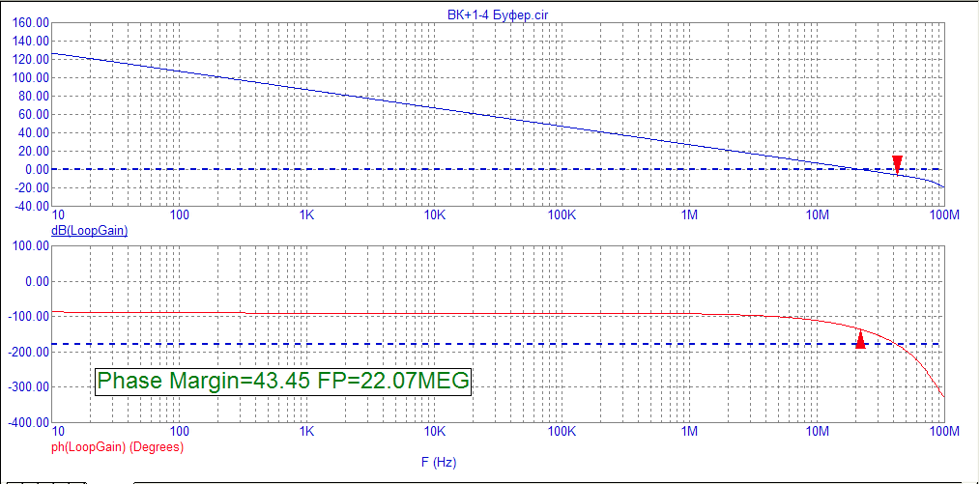Image resolution: width=980 pixels, height=484 pixels.
Task: Click the -40.00 tick on the gain axis
Action: [32, 206]
